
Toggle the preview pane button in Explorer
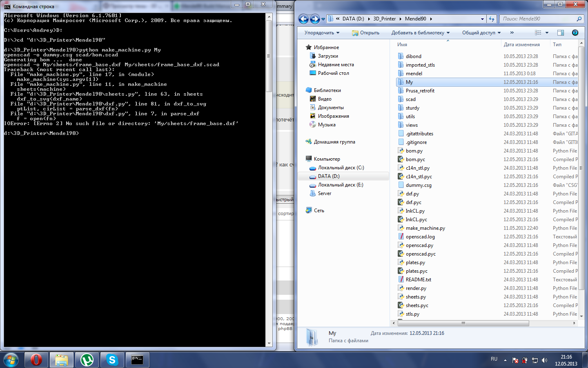pos(560,33)
